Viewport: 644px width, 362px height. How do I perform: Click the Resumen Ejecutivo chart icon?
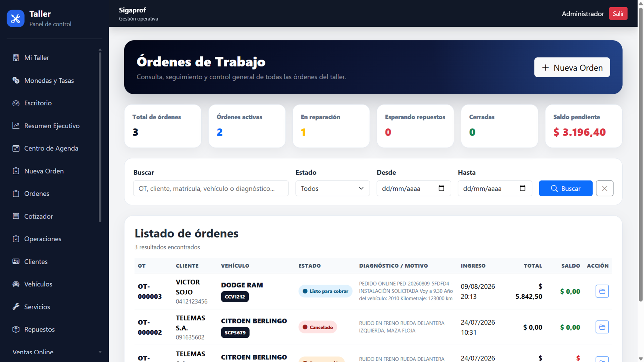[x=16, y=125]
